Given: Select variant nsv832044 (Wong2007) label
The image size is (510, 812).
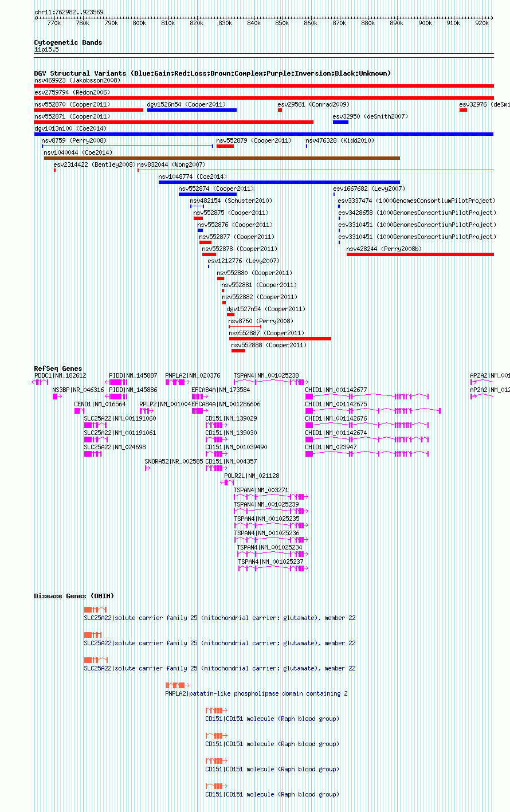Looking at the screenshot, I should (171, 164).
